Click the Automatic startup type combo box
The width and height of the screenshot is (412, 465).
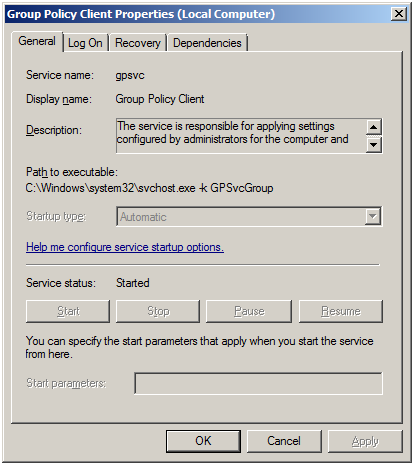249,217
